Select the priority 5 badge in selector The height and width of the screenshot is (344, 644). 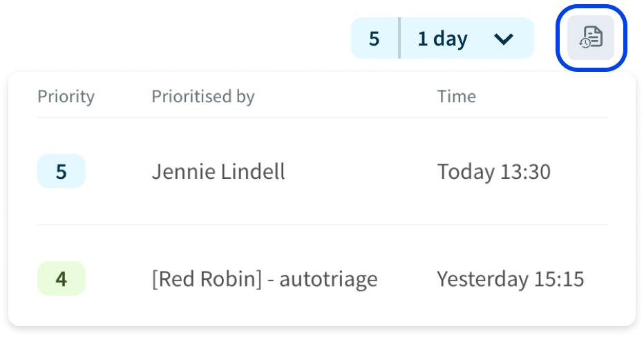(x=374, y=39)
